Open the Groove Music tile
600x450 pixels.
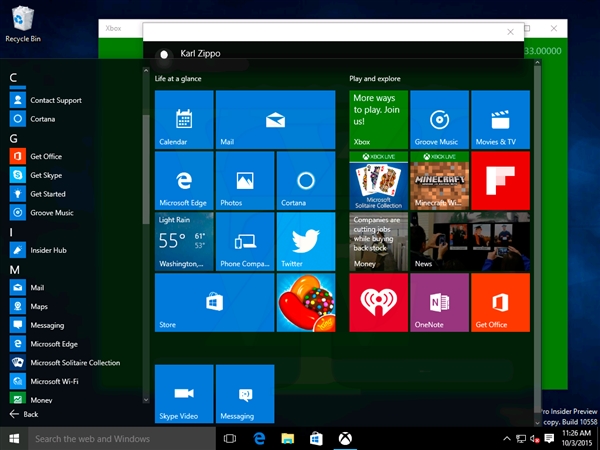[439, 120]
